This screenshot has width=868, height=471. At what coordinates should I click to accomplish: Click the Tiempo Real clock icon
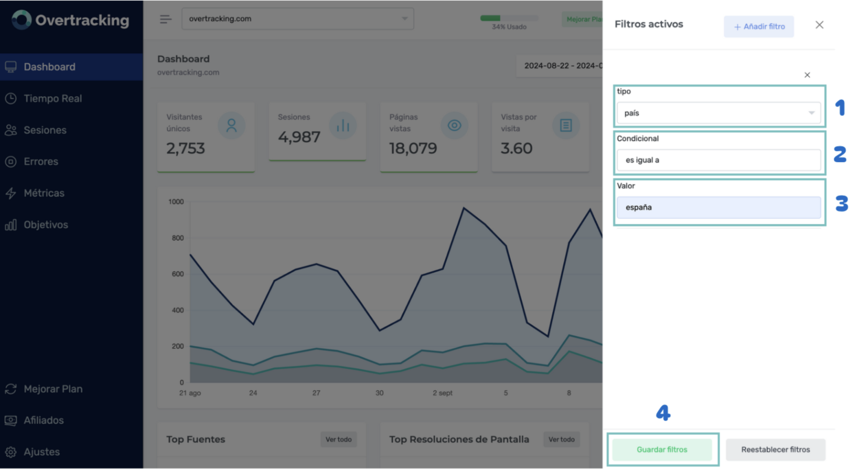point(11,98)
